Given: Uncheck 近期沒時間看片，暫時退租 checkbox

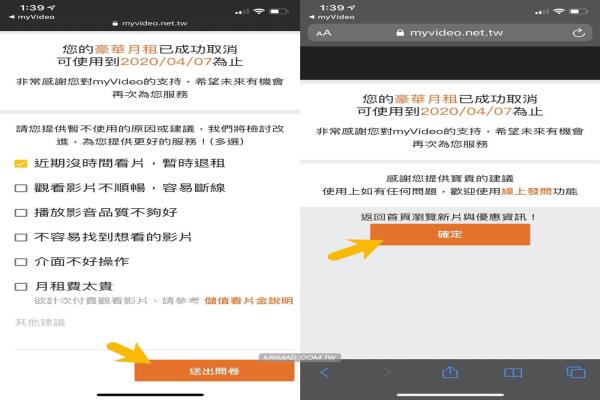Looking at the screenshot, I should (x=21, y=163).
